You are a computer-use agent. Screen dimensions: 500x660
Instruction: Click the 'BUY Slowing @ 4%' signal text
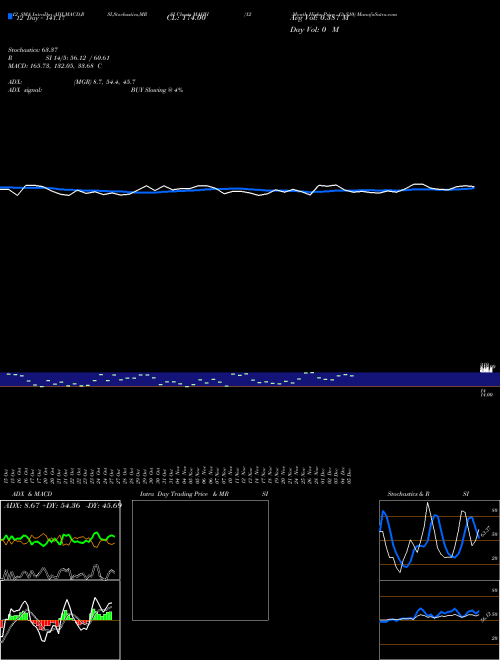(157, 90)
